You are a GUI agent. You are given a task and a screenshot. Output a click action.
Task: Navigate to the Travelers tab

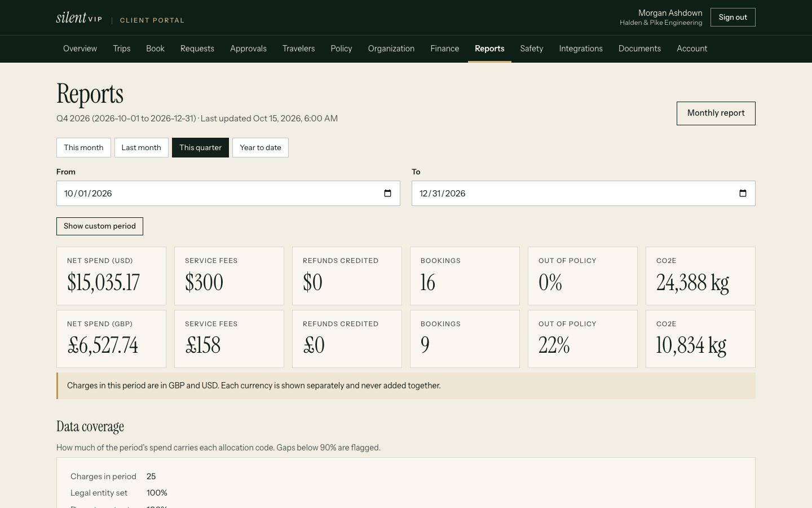click(298, 49)
